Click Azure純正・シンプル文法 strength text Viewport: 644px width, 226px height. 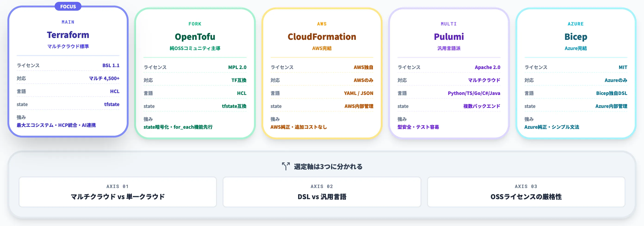tap(552, 127)
